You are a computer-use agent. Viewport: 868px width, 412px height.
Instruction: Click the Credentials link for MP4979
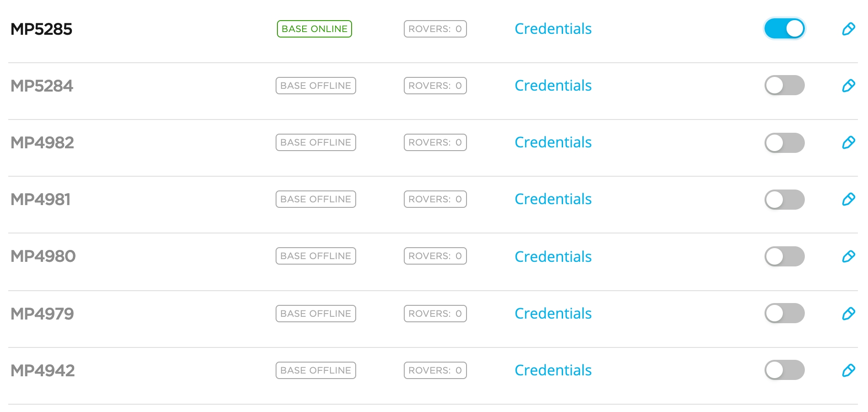553,314
